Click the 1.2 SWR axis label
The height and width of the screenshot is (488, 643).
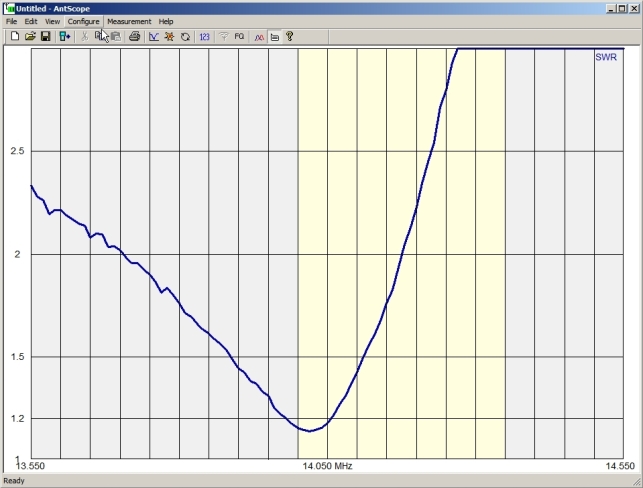tap(17, 419)
